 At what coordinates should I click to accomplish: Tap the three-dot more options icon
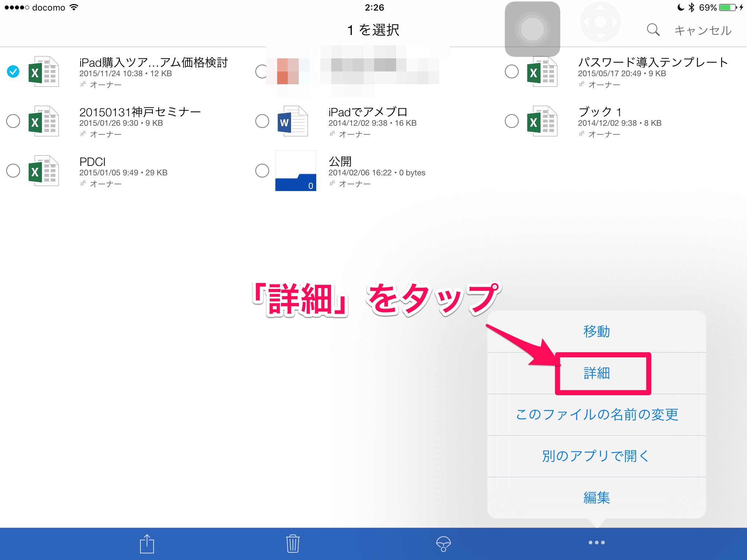tap(596, 542)
